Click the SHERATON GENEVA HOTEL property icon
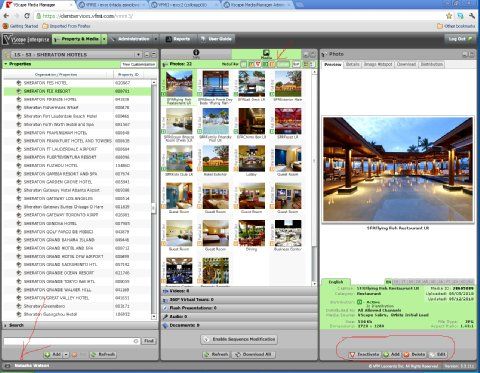The width and height of the screenshot is (480, 373). [19, 223]
